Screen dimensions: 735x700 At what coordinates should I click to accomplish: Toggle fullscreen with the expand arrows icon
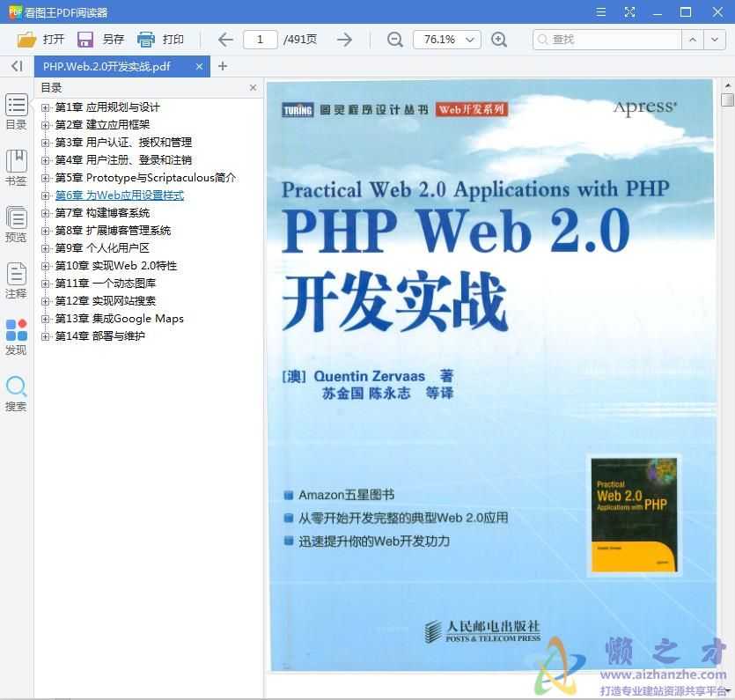click(629, 12)
